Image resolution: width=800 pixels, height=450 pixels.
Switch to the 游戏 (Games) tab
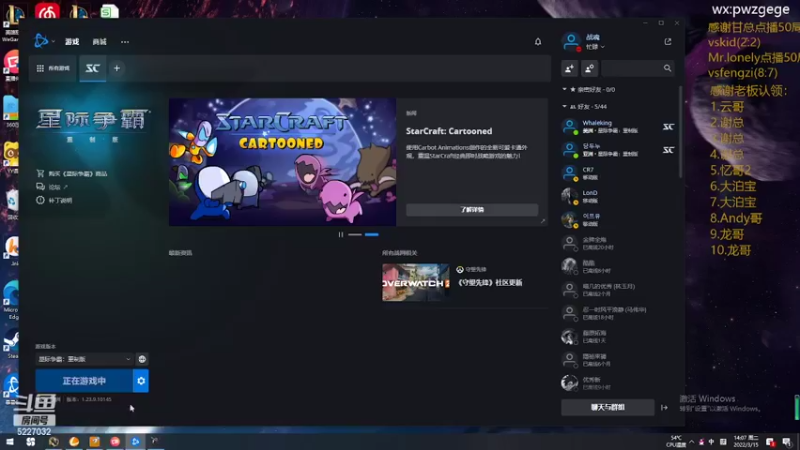click(x=72, y=42)
